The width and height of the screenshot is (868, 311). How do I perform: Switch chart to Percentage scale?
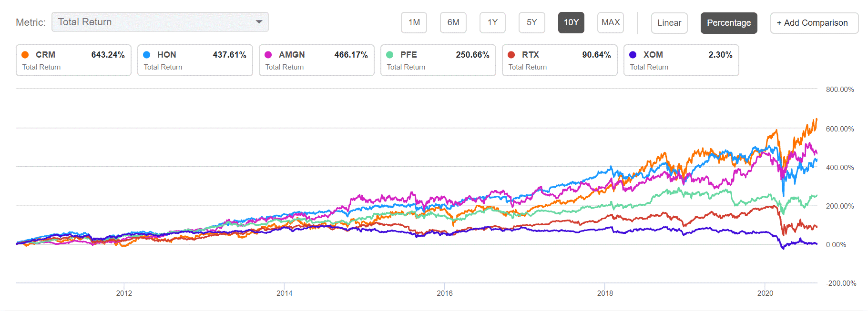(729, 23)
